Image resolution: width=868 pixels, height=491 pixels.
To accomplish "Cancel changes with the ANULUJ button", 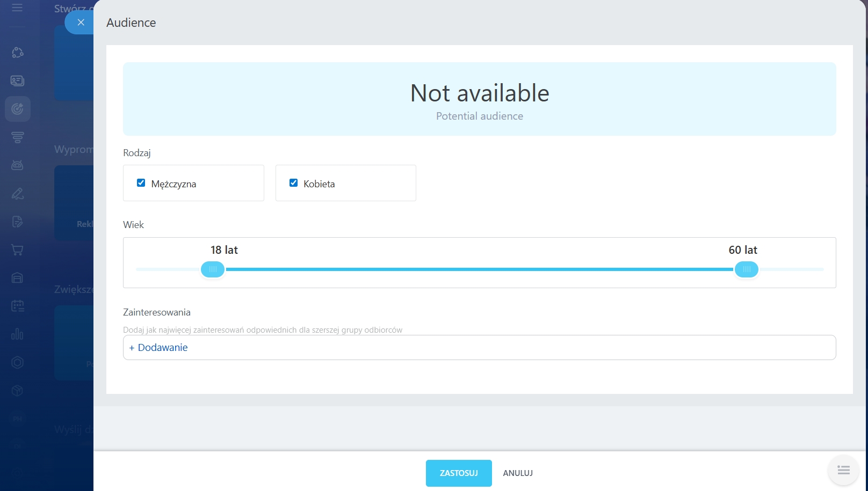I will (518, 473).
